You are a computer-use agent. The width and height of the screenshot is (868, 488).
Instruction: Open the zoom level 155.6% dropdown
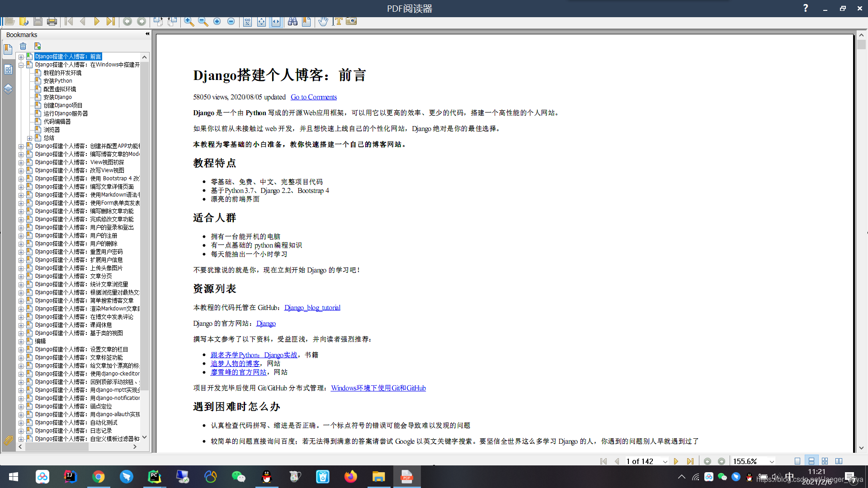point(772,461)
